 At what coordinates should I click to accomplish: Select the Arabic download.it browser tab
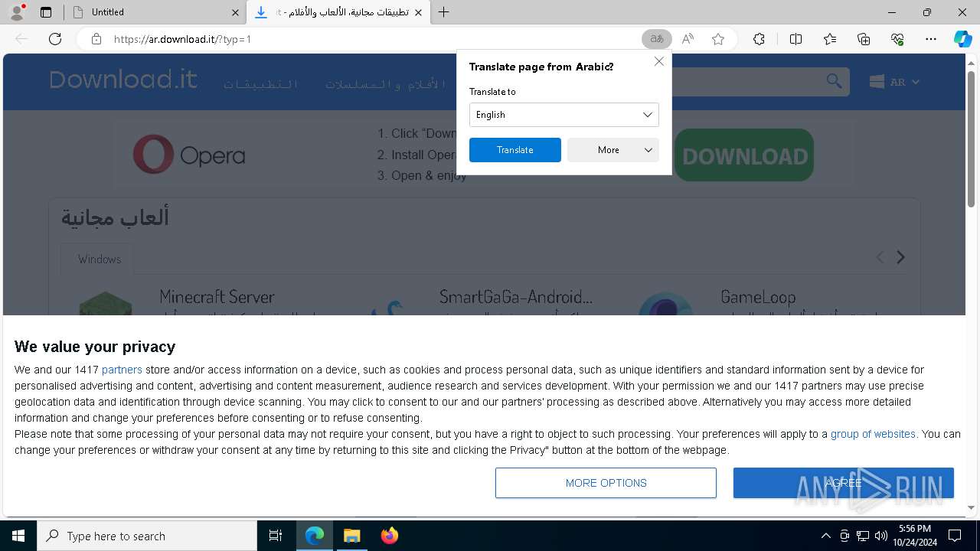tap(338, 12)
